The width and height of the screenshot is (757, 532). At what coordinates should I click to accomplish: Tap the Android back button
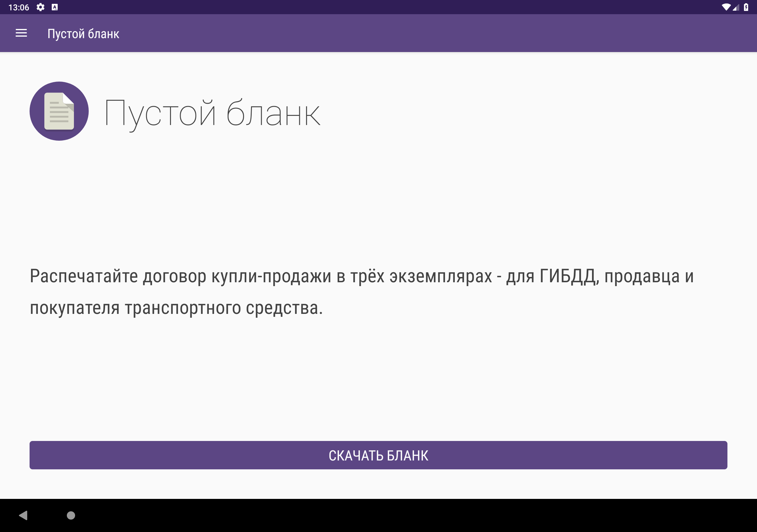pyautogui.click(x=23, y=515)
